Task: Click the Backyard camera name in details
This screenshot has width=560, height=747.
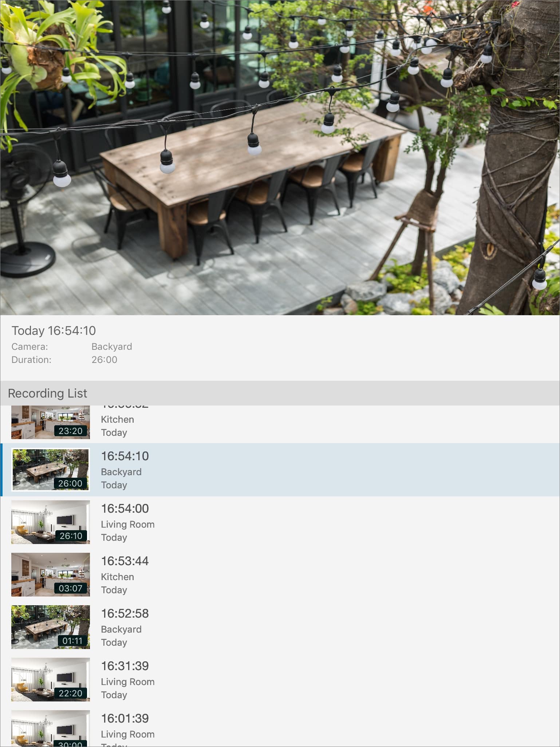Action: (112, 347)
